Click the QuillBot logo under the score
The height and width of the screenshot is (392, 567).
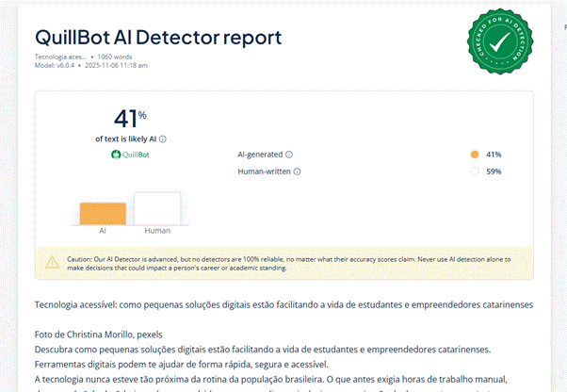(130, 155)
